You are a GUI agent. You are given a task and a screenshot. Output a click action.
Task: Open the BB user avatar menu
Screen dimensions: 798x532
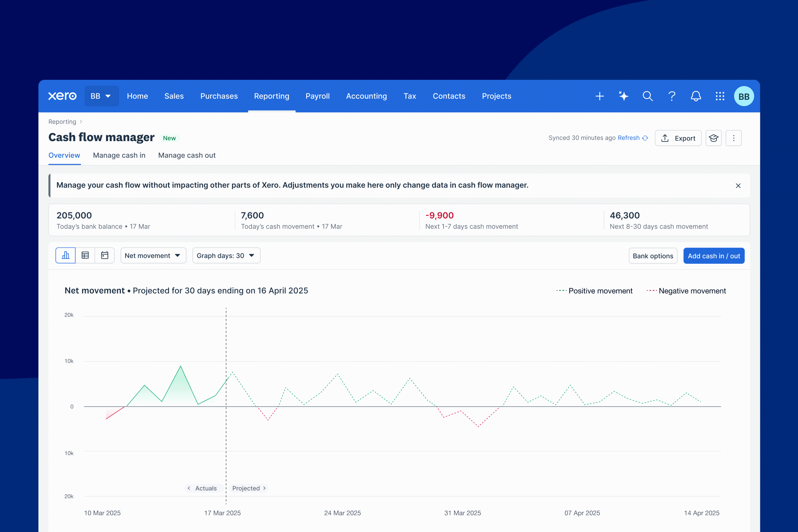(744, 96)
